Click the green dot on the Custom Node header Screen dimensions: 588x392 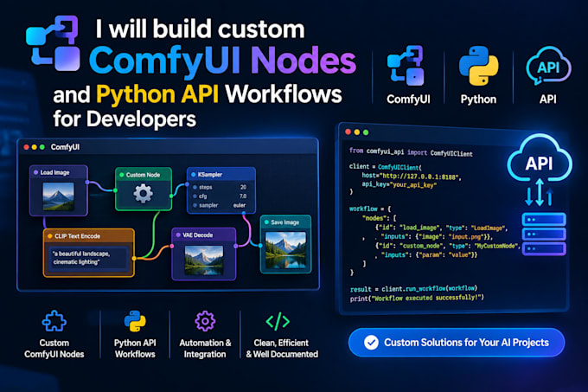pos(122,175)
